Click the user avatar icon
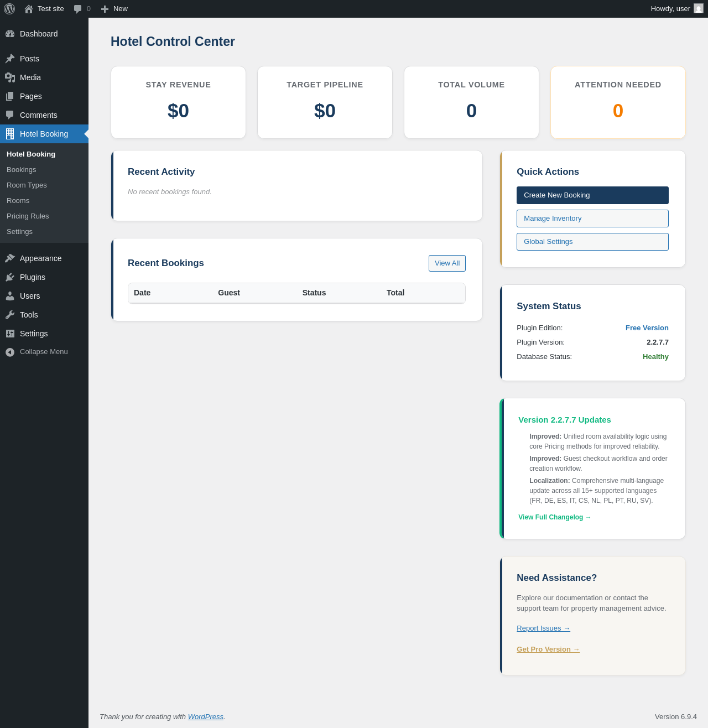This screenshot has height=728, width=708. pyautogui.click(x=699, y=8)
